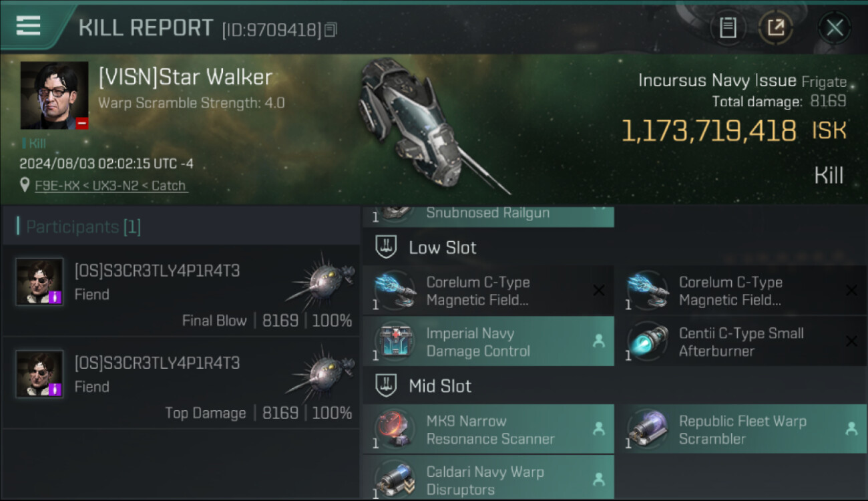Open the clipboard notes icon
Viewport: 868px width, 501px height.
(728, 28)
